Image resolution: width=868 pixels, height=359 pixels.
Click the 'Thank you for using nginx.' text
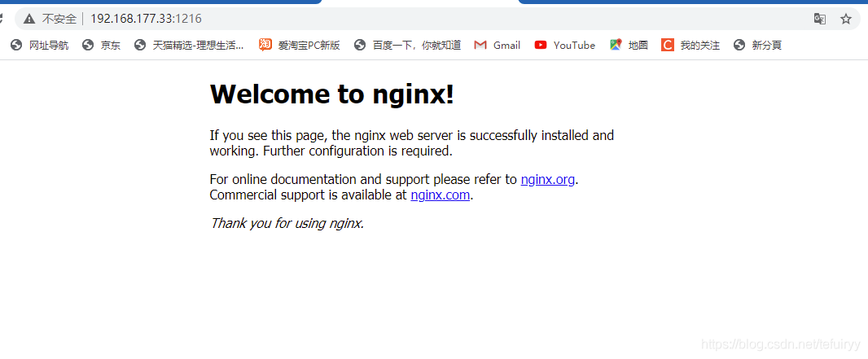point(287,224)
